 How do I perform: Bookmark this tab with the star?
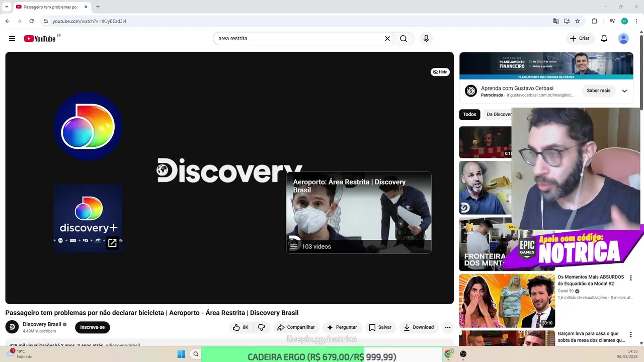click(x=578, y=21)
